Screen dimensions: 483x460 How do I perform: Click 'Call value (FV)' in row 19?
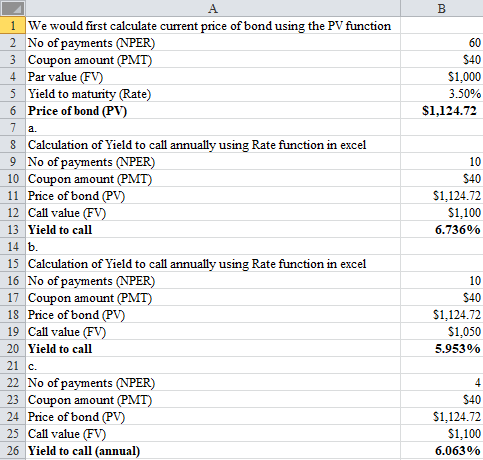click(x=213, y=331)
